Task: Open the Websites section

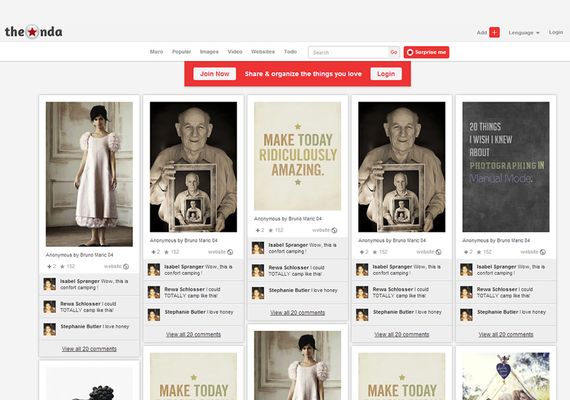Action: [x=263, y=52]
